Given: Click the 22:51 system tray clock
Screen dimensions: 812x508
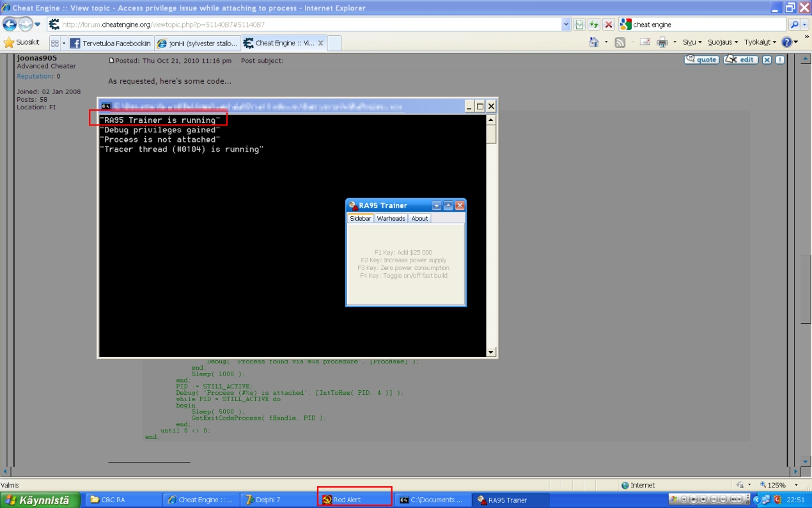Looking at the screenshot, I should (x=795, y=500).
